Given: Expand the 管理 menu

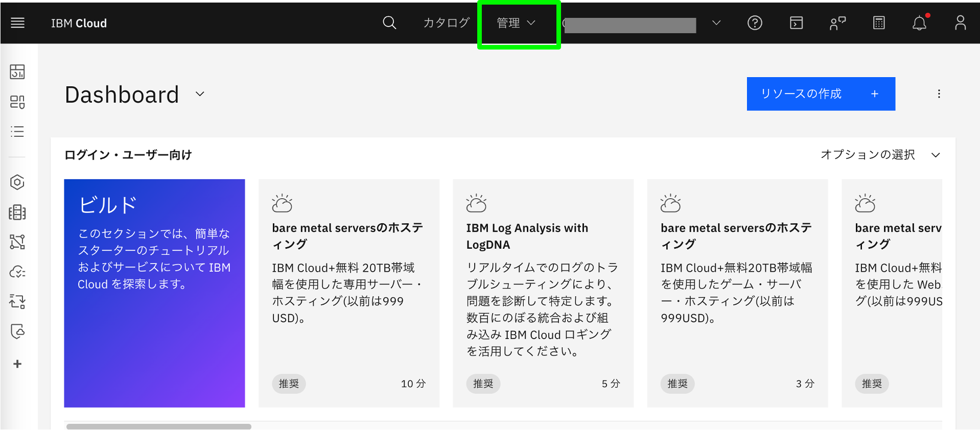Looking at the screenshot, I should tap(516, 23).
